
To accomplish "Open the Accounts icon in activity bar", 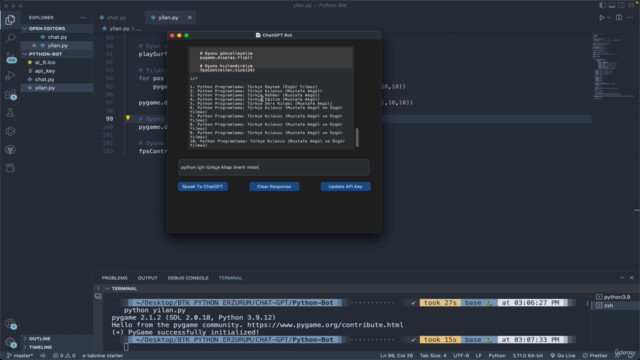I will [10, 324].
